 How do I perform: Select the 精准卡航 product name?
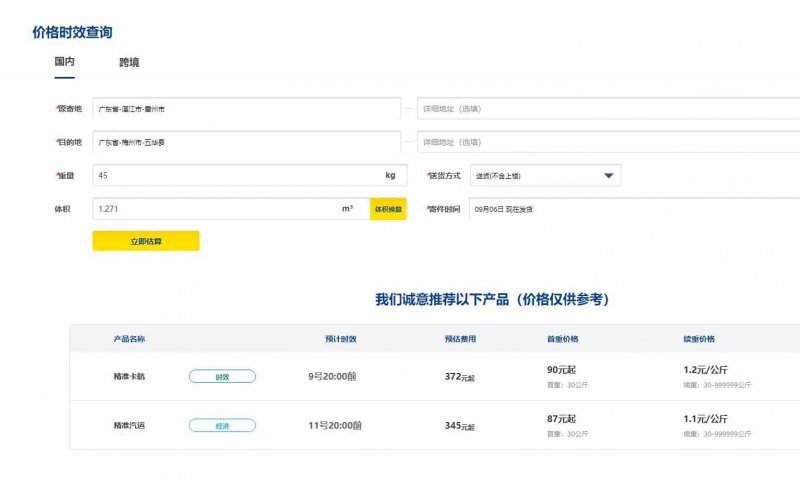[x=129, y=377]
